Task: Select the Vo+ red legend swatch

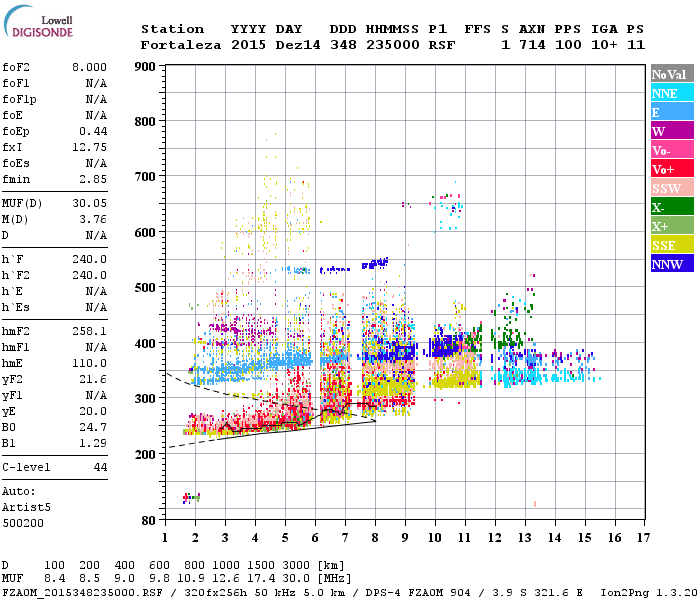Action: [x=672, y=169]
